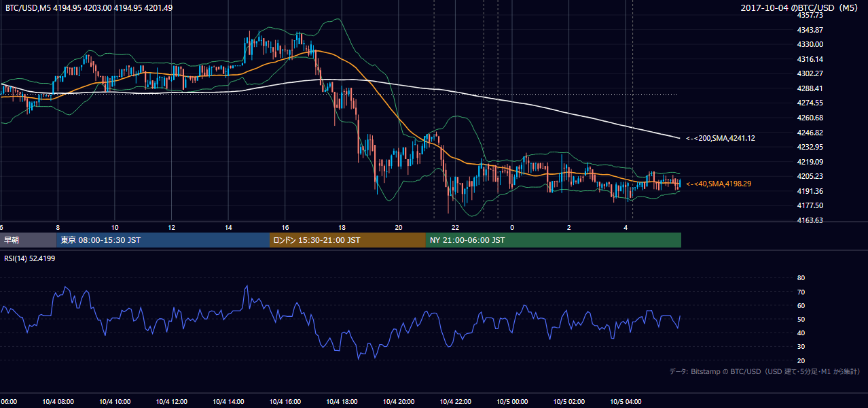This screenshot has width=868, height=408.
Task: Click the 10/4 16:00 time axis label
Action: [x=285, y=401]
